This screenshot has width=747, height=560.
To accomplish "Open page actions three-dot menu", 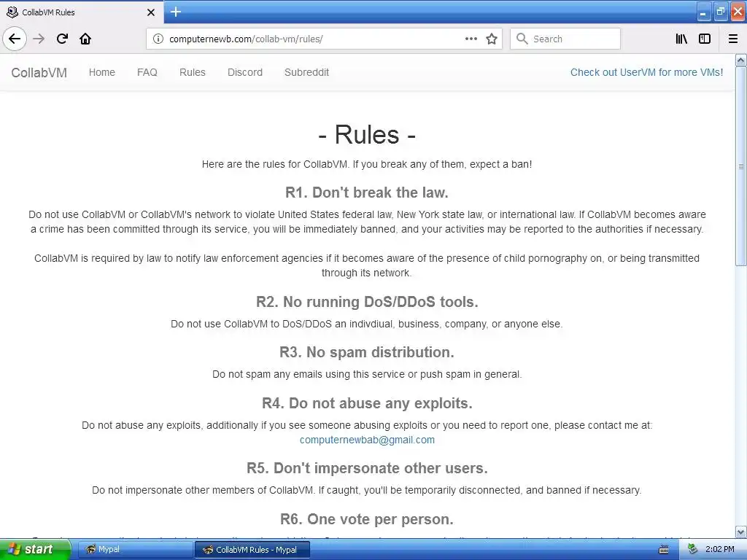I will click(471, 39).
